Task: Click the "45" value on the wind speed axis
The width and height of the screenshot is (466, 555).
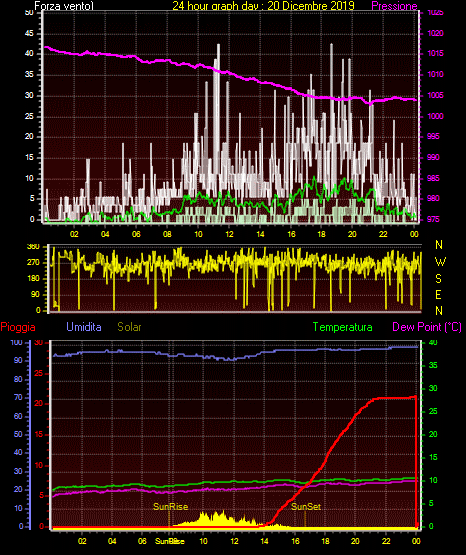Action: [29, 34]
